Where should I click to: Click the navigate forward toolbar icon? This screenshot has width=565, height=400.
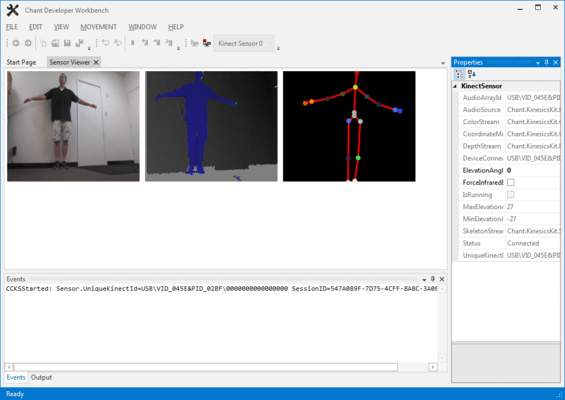28,43
